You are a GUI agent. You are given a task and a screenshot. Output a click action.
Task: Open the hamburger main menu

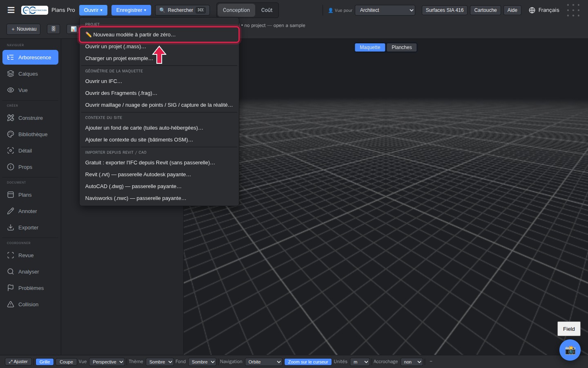[x=11, y=10]
